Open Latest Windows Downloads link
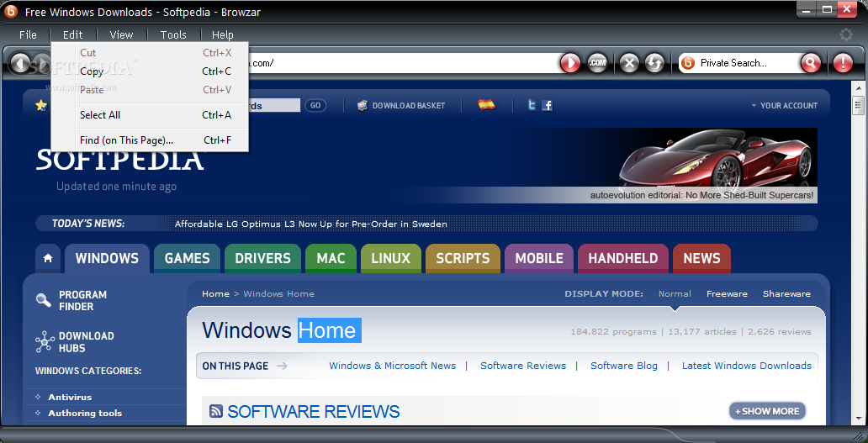 coord(747,366)
